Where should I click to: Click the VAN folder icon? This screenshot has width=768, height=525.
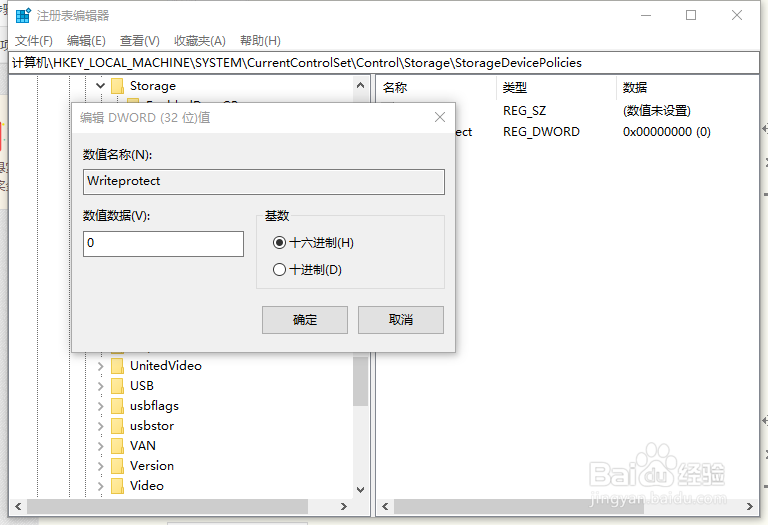(118, 446)
